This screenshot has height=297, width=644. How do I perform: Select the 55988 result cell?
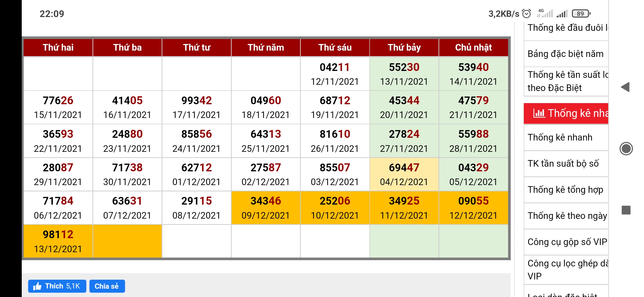pyautogui.click(x=473, y=141)
